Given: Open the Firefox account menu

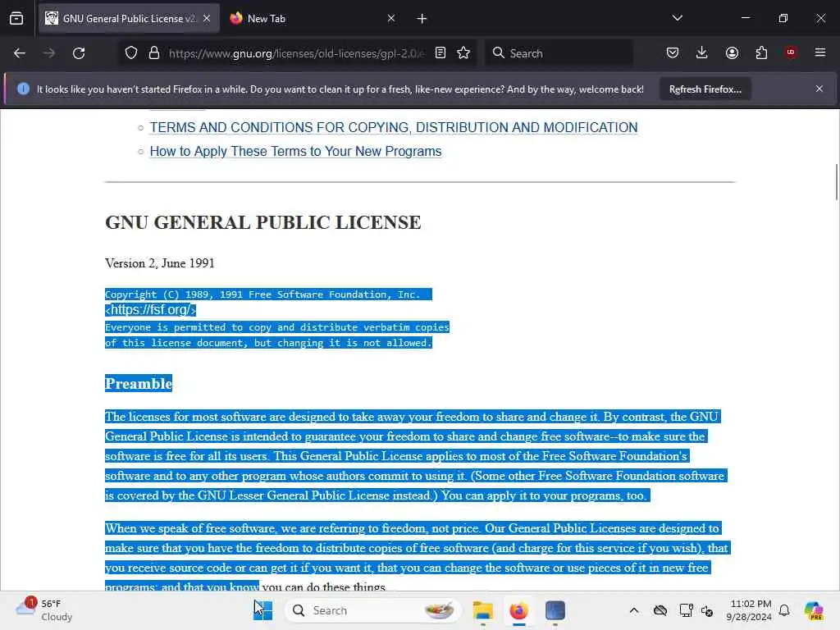Looking at the screenshot, I should 732,52.
